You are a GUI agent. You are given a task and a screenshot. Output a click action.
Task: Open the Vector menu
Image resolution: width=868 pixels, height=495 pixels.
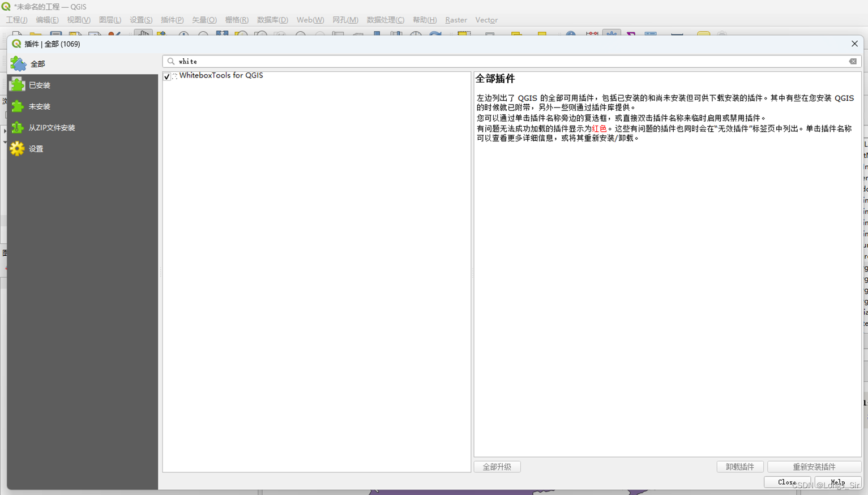[486, 20]
